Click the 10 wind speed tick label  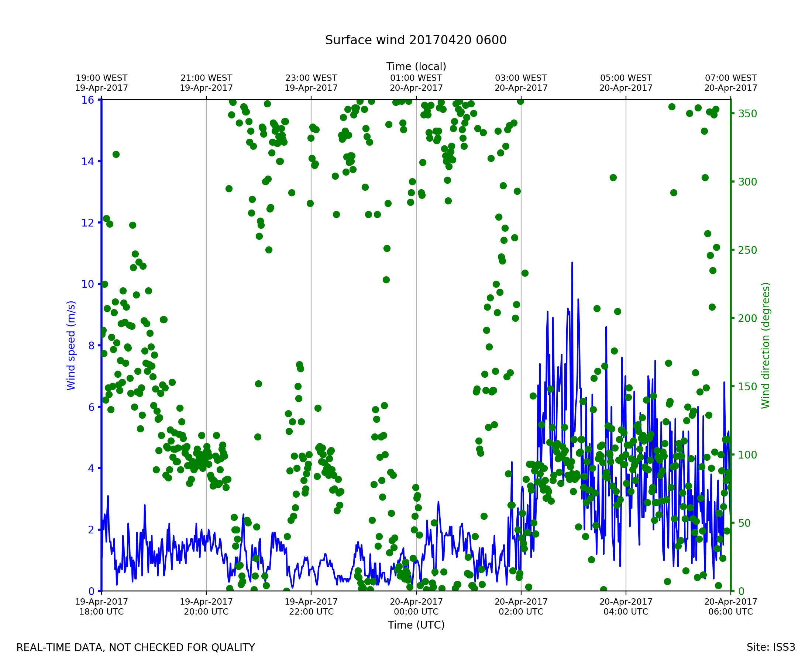[x=87, y=284]
